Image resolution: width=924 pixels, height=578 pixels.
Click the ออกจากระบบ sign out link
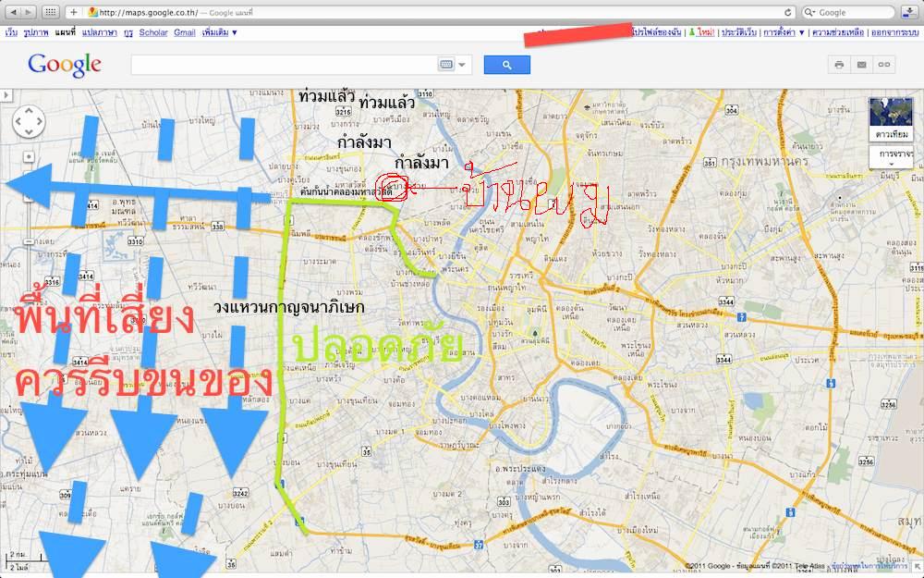[x=894, y=32]
